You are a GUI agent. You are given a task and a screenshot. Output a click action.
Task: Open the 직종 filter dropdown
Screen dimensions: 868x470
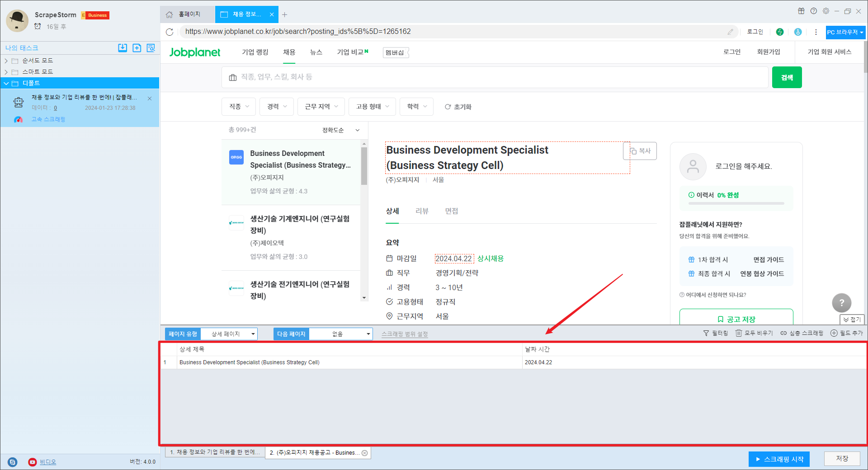[239, 107]
